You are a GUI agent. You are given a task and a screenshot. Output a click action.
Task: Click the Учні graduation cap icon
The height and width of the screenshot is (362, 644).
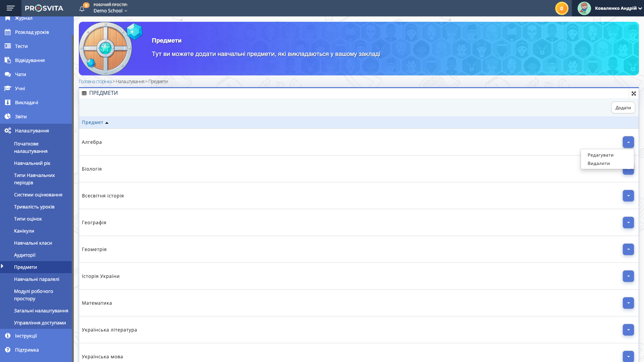(x=8, y=88)
